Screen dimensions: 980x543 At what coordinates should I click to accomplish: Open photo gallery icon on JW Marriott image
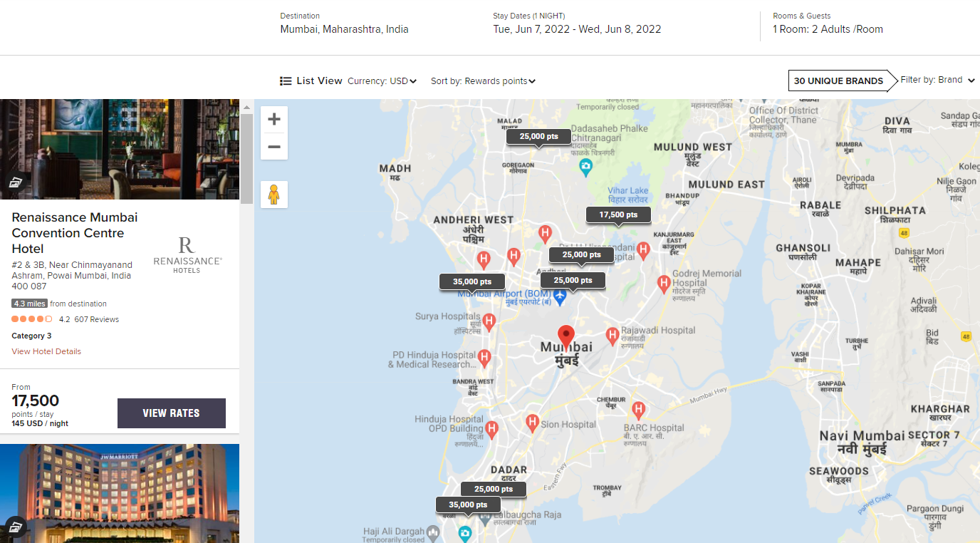[16, 527]
